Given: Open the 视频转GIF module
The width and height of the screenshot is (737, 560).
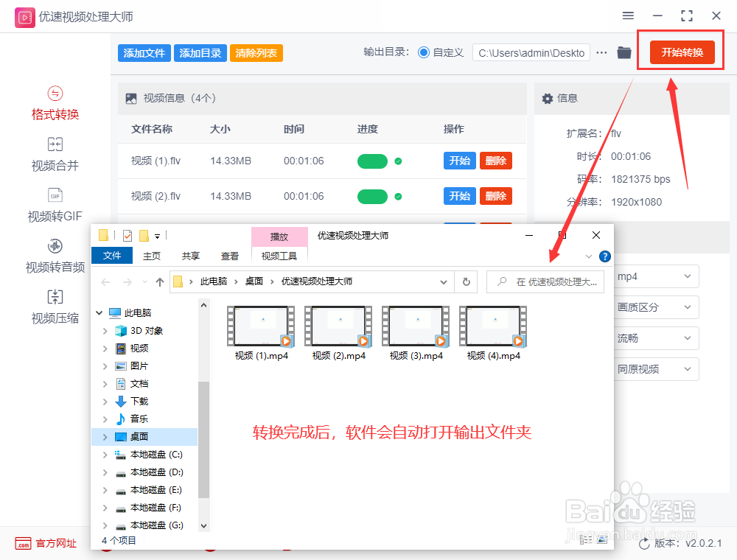Looking at the screenshot, I should (x=55, y=206).
